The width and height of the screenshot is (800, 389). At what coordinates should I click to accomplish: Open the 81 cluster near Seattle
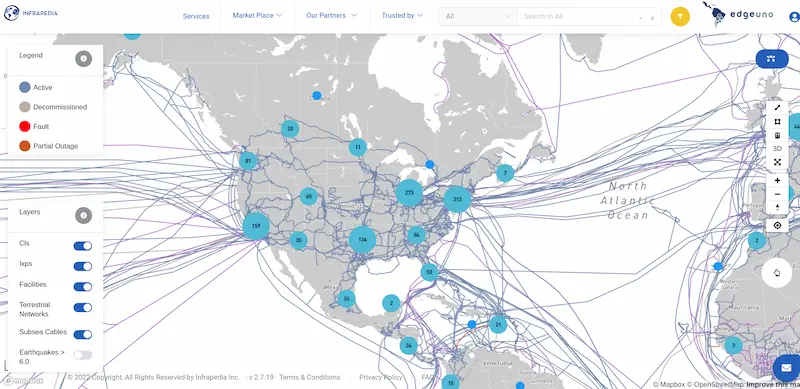(248, 161)
